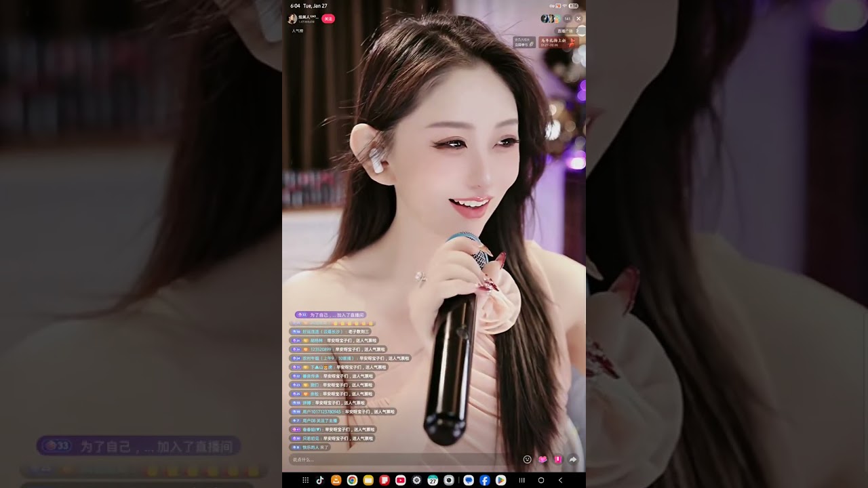Launch Facebook from the taskbar
Image resolution: width=868 pixels, height=488 pixels.
485,481
